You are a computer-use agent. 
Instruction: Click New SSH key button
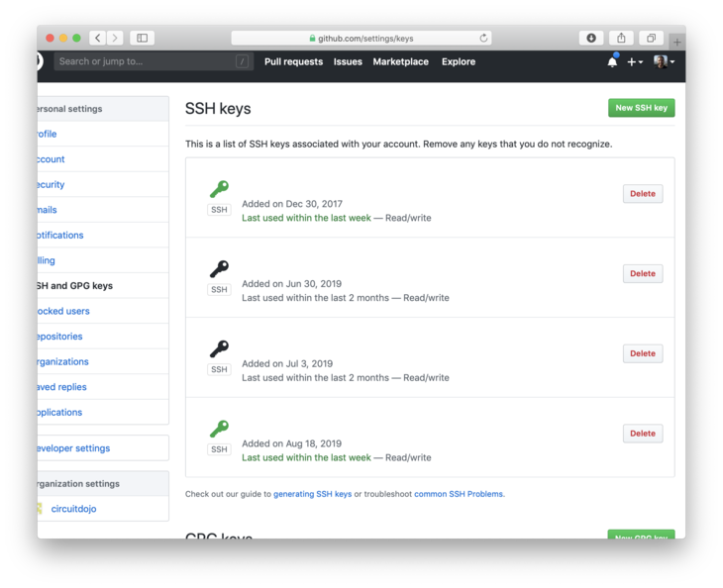pos(642,108)
